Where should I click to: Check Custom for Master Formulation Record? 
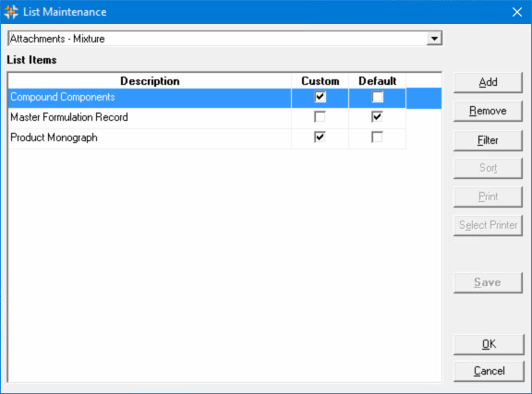(x=320, y=117)
